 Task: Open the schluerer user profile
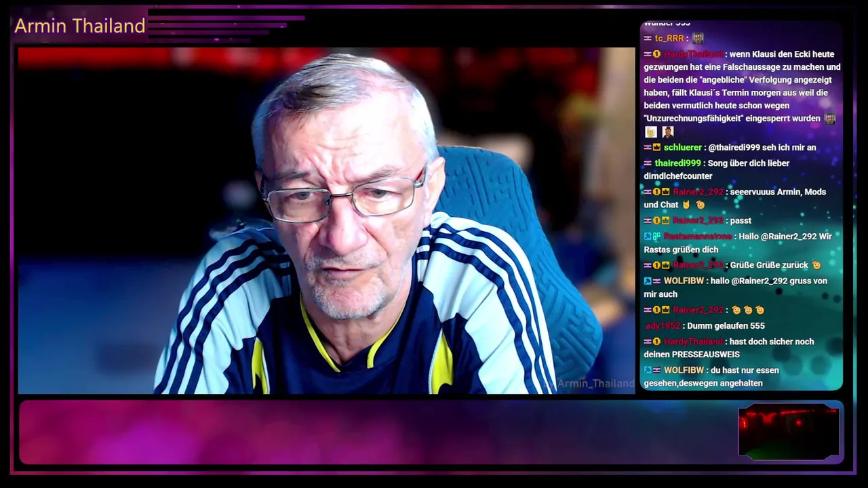[x=683, y=148]
